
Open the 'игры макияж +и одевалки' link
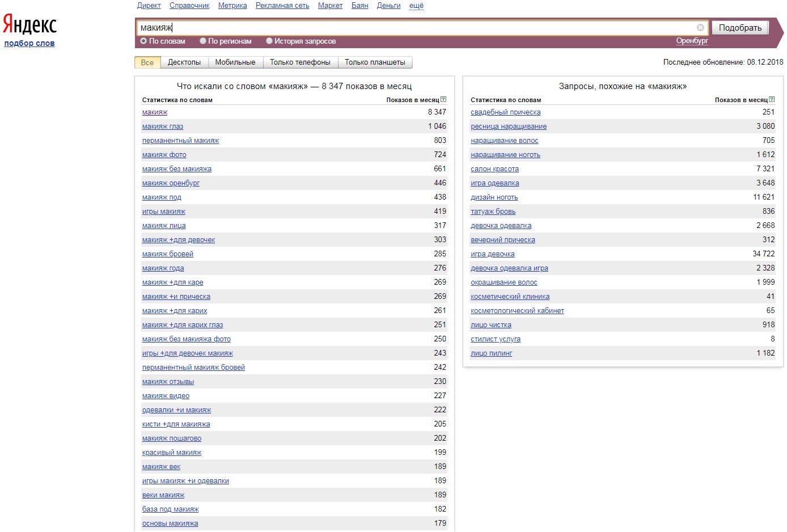click(x=185, y=481)
